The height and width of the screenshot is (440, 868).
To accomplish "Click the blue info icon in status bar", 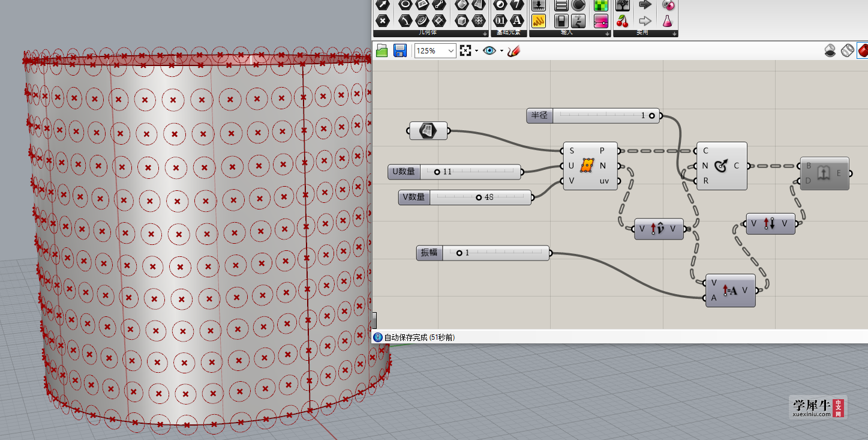I will pyautogui.click(x=378, y=337).
